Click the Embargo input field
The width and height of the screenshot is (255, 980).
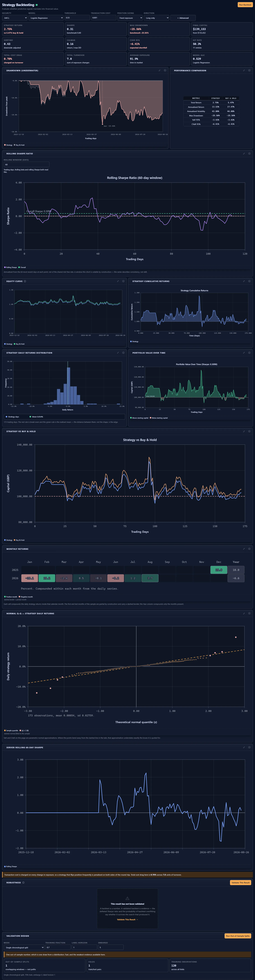click(x=111, y=947)
